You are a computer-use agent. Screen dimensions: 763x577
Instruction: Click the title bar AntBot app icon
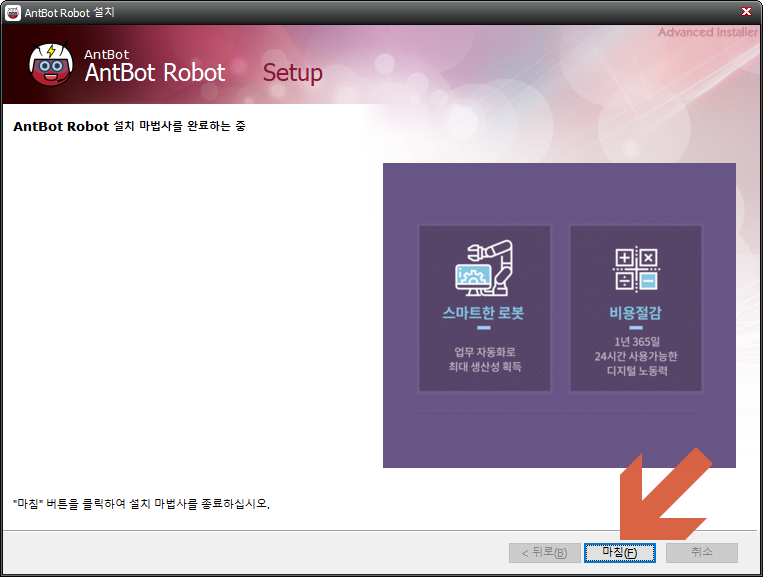pos(13,13)
